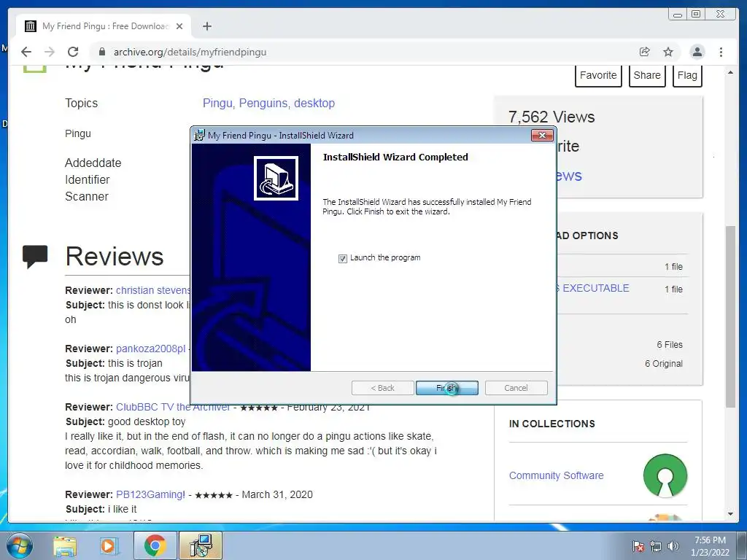View site security lock info

click(101, 52)
